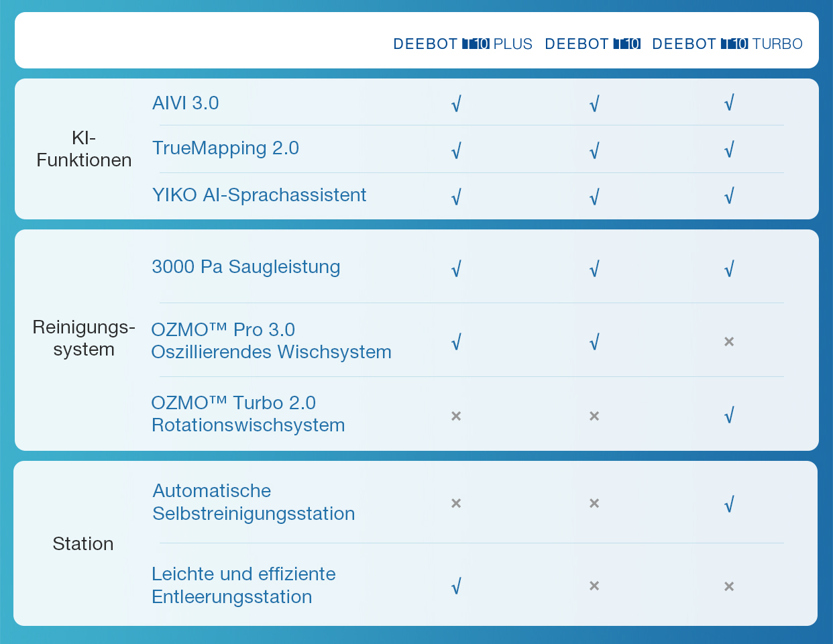833x644 pixels.
Task: Click OZMO Turbo 2.0 cross under T10 PLUS
Action: point(456,416)
